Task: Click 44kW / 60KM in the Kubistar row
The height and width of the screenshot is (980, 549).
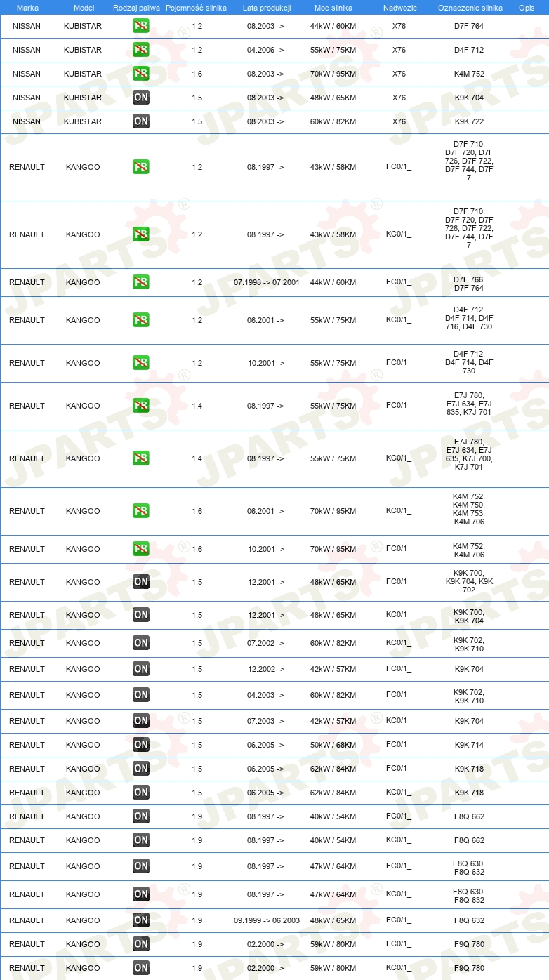Action: [x=333, y=26]
